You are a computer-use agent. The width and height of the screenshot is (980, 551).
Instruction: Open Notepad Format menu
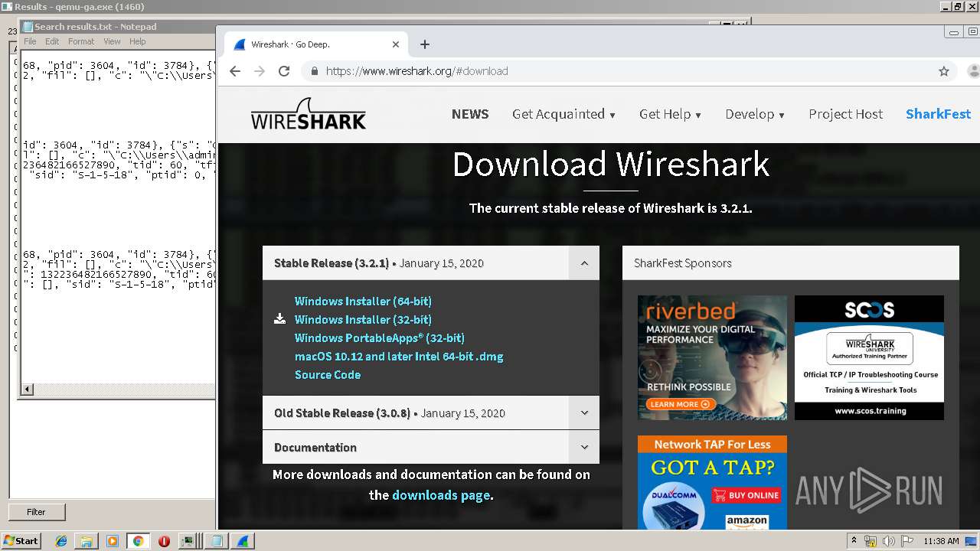[81, 41]
